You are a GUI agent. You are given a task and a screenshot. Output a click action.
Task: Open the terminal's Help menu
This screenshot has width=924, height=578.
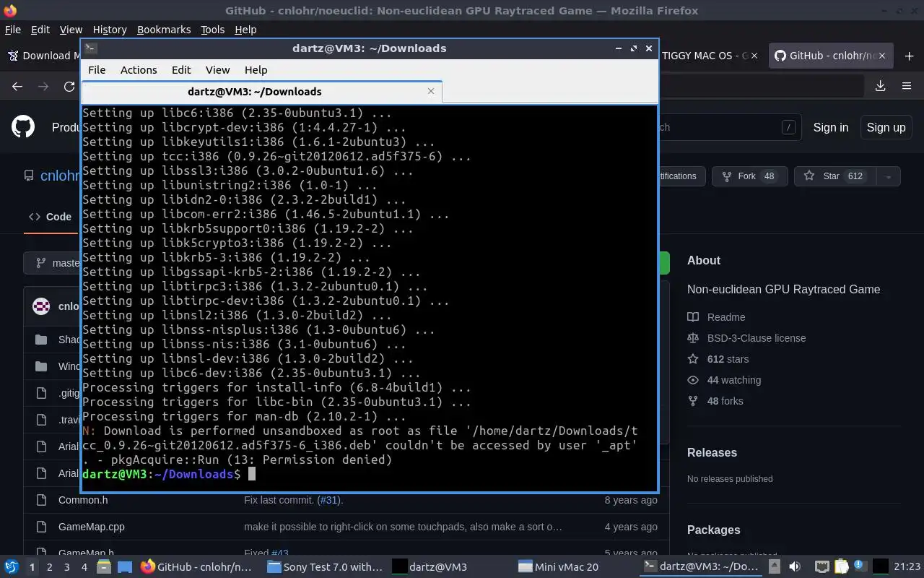(x=256, y=70)
